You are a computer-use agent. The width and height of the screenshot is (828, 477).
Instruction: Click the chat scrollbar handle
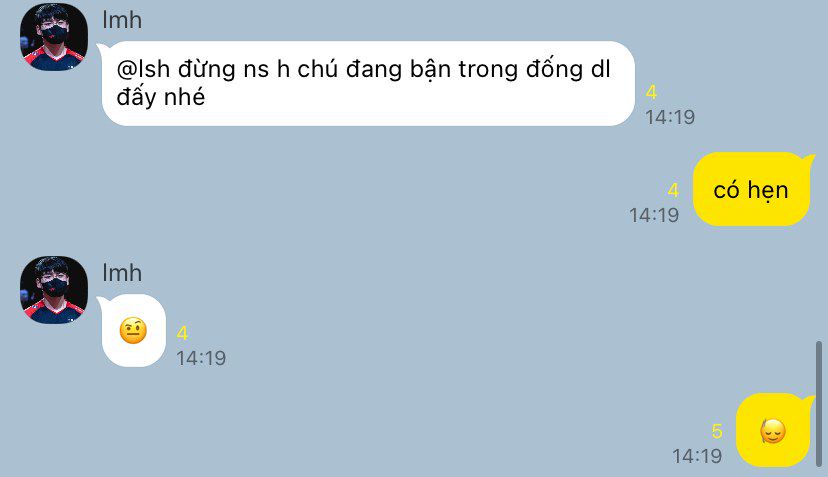click(x=819, y=404)
